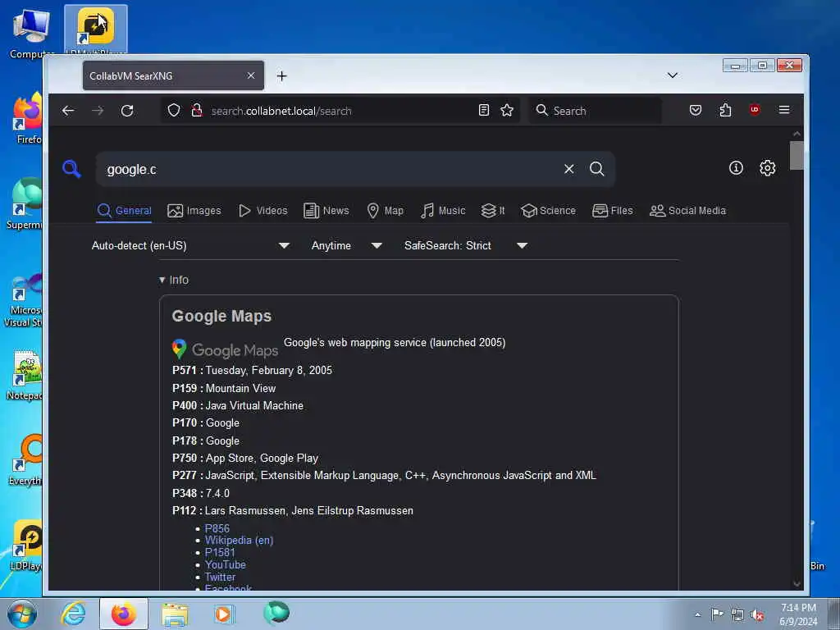Click the page vertical scrollbar thumb
Screen dimensions: 840x630
(796, 155)
